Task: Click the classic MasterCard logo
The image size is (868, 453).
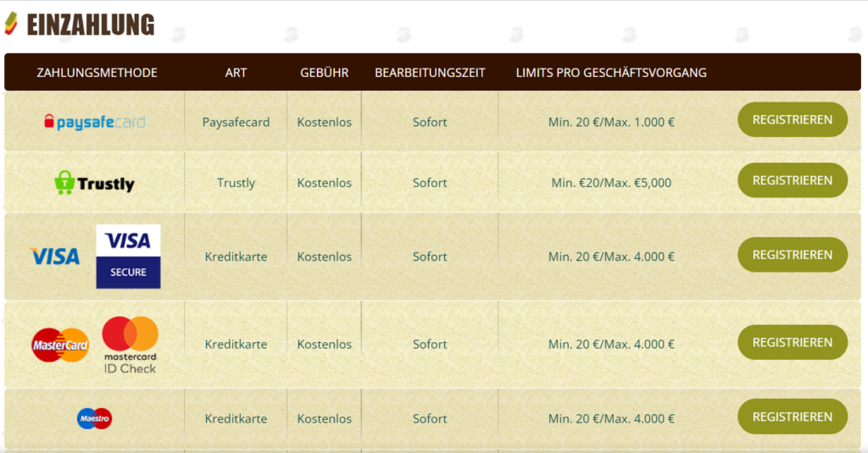Action: [60, 345]
